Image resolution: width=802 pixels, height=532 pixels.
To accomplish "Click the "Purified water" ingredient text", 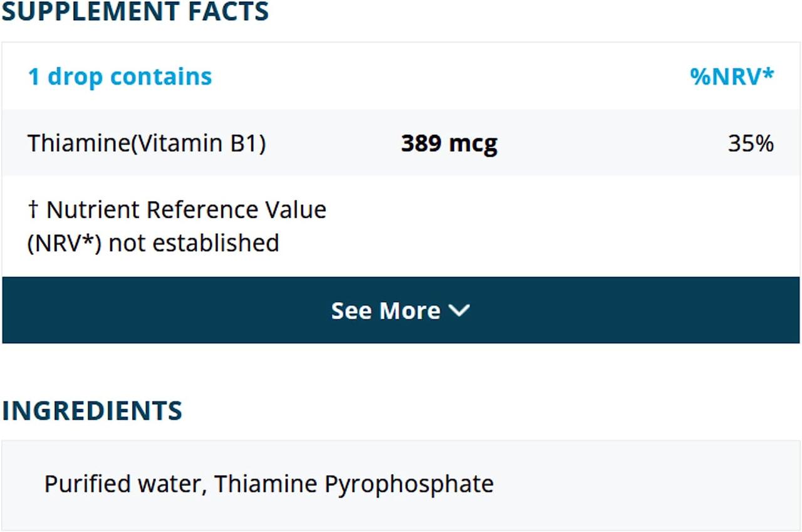I will pyautogui.click(x=125, y=484).
